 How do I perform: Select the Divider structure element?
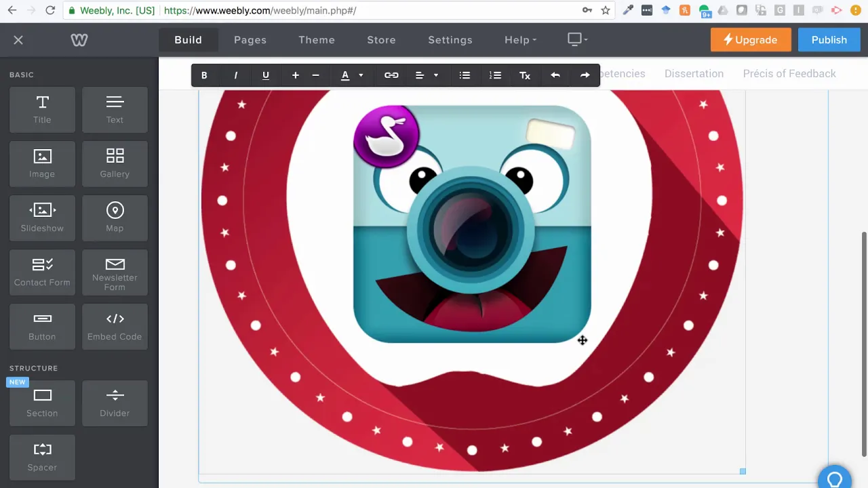(115, 403)
